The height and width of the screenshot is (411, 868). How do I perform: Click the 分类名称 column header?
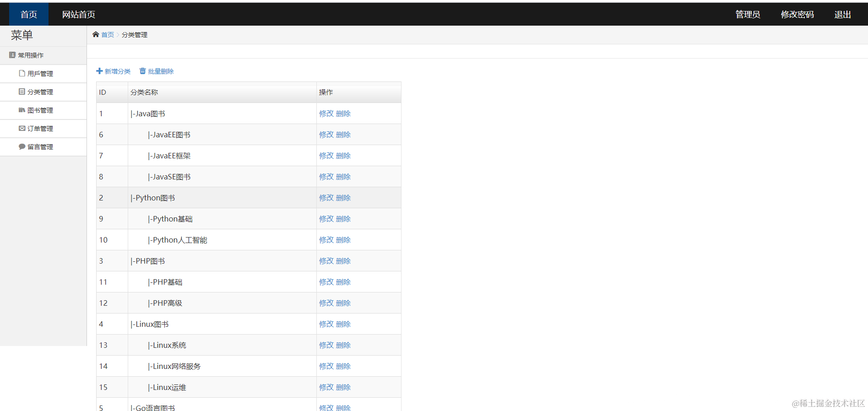pos(222,92)
